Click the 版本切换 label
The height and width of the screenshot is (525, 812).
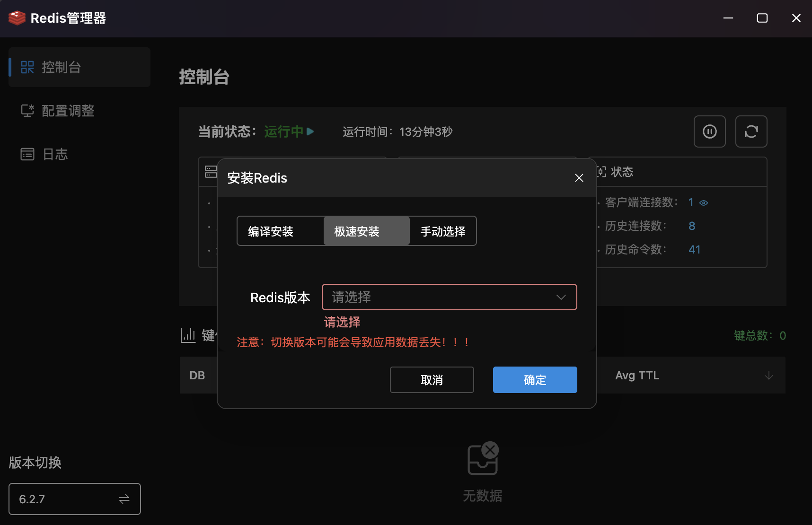(x=35, y=463)
